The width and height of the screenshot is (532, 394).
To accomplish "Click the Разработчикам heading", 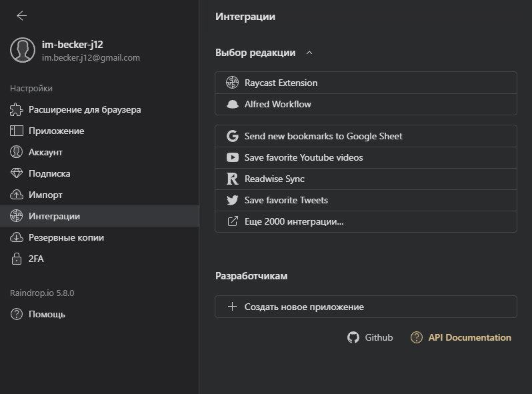I will [x=251, y=276].
